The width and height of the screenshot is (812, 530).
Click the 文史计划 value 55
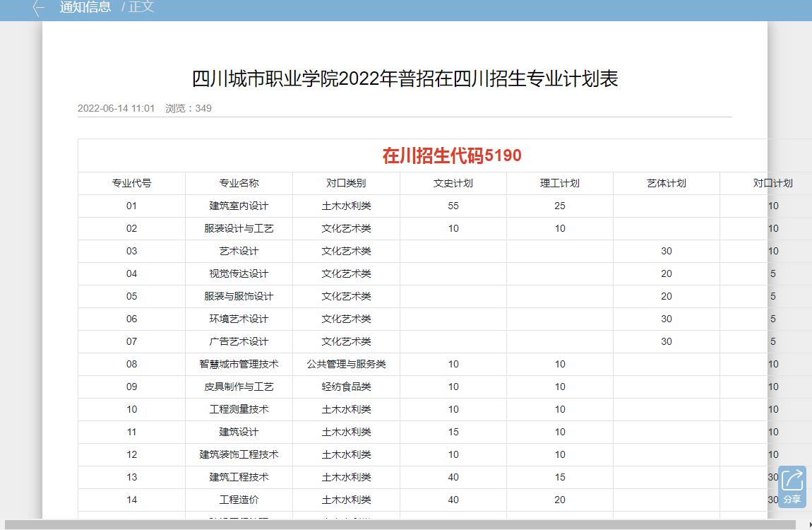coord(453,206)
